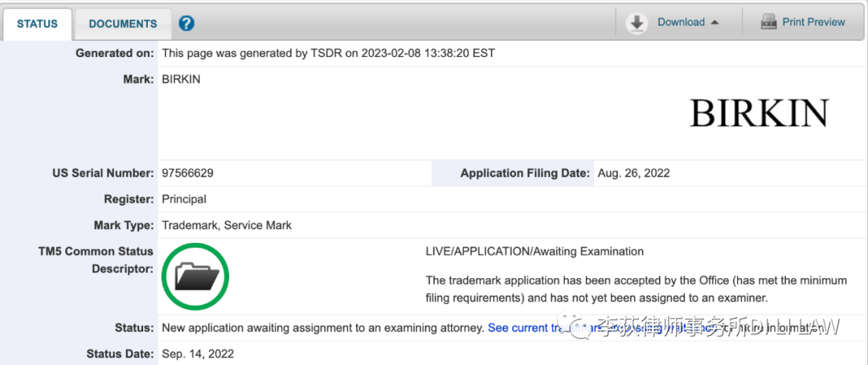
Task: Select serial number 97566629
Action: pos(187,174)
